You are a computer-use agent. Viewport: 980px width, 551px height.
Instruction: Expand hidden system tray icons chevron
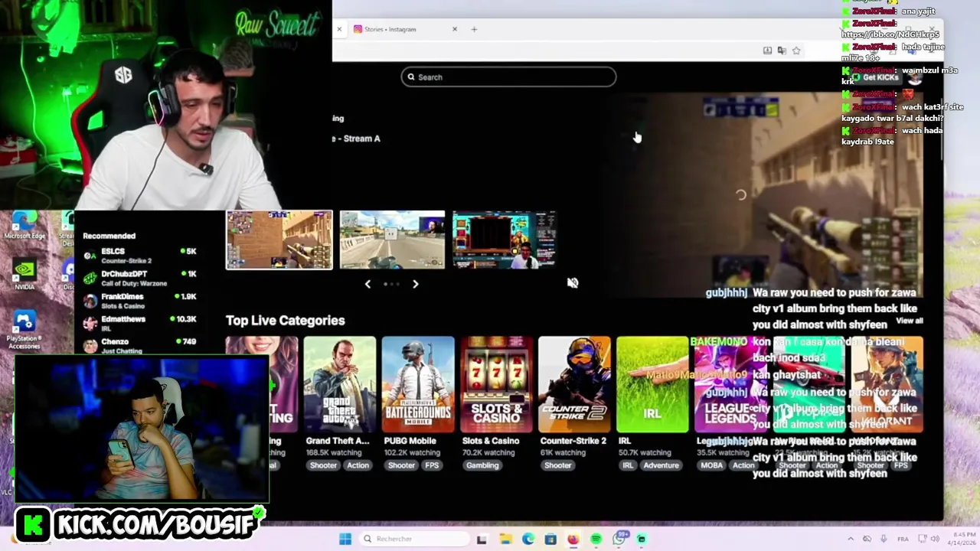850,539
